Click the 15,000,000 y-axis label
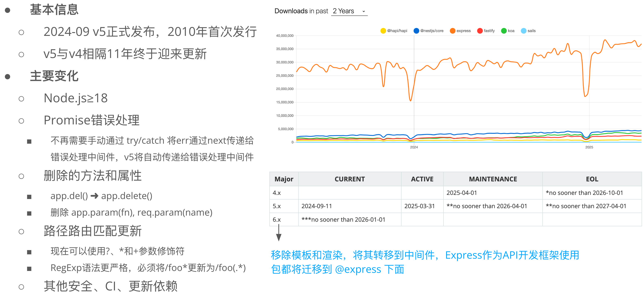Screen dimensions: 644x298 pyautogui.click(x=285, y=102)
